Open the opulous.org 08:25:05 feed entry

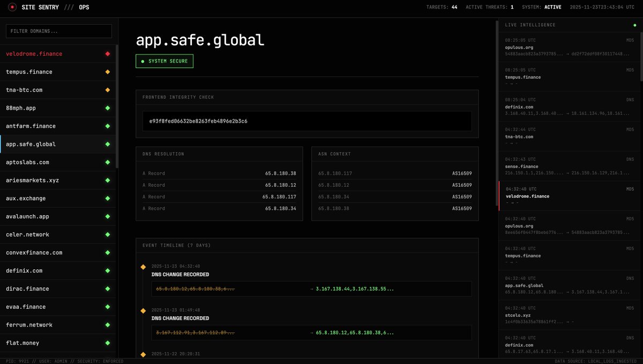569,47
